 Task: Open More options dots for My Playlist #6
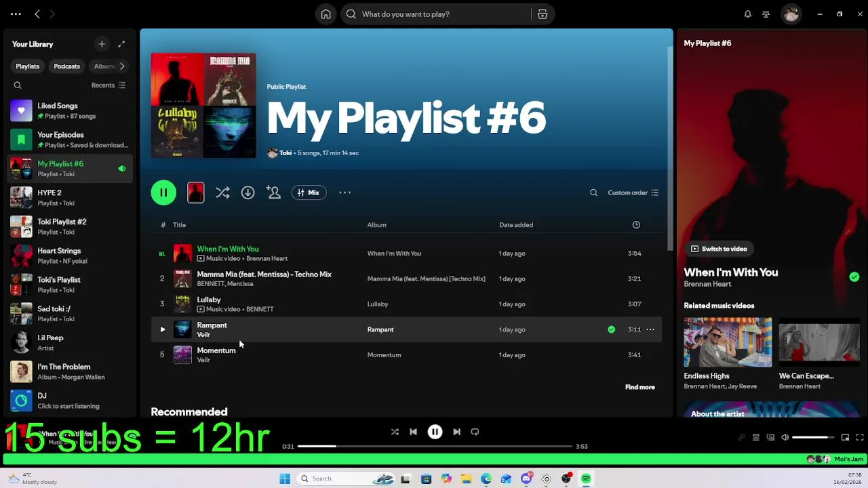344,192
